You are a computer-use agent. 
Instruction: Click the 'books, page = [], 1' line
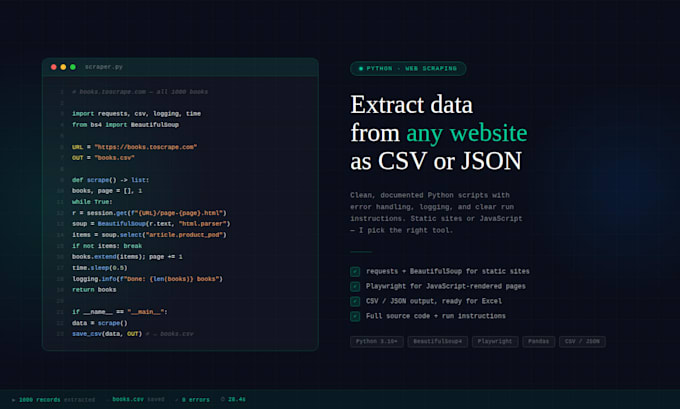tap(107, 191)
